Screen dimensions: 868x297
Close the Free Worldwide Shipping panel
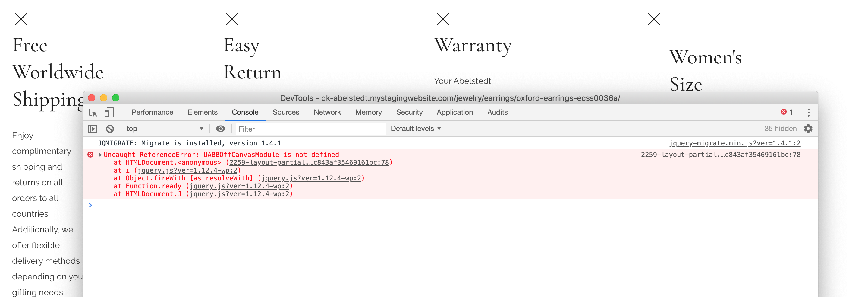click(21, 19)
